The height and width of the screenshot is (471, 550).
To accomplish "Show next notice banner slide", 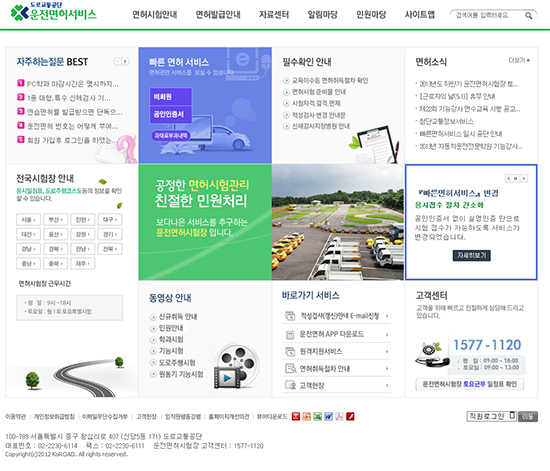I will tap(524, 179).
